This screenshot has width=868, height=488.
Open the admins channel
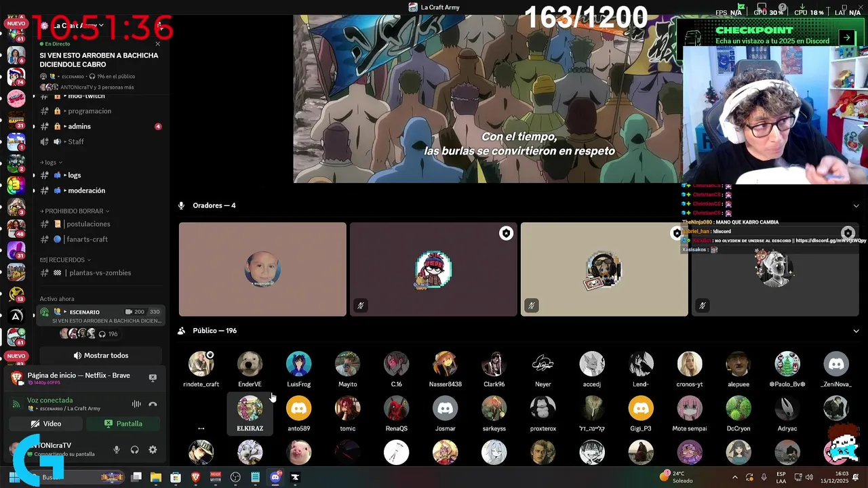[x=100, y=126]
